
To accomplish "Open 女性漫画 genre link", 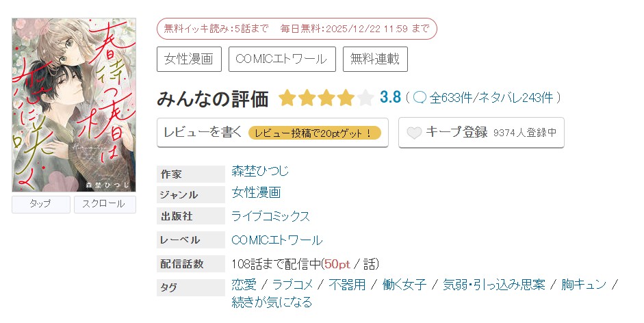I will pos(256,193).
